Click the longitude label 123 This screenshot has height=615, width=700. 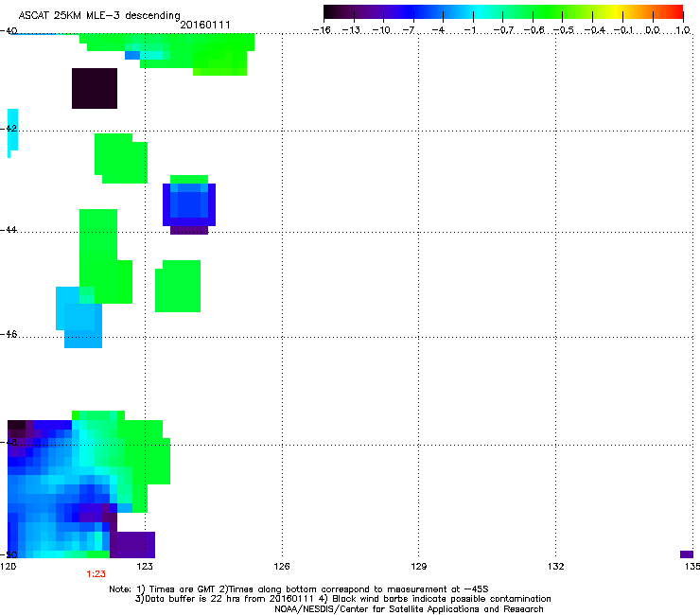point(145,567)
